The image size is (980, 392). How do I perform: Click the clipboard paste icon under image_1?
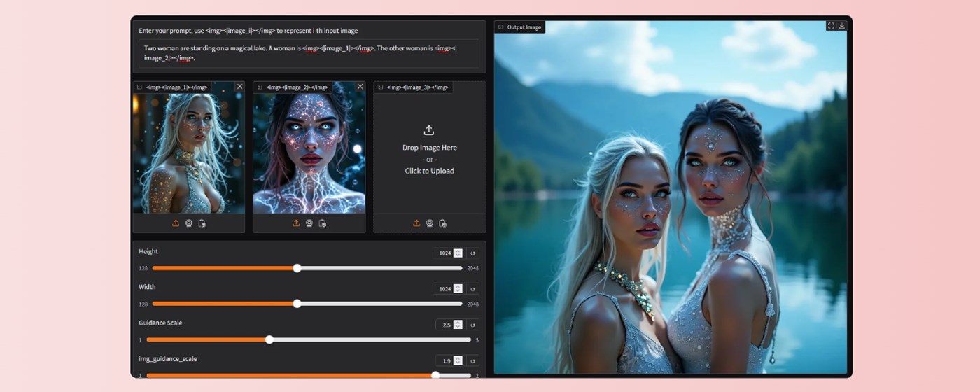click(x=202, y=223)
